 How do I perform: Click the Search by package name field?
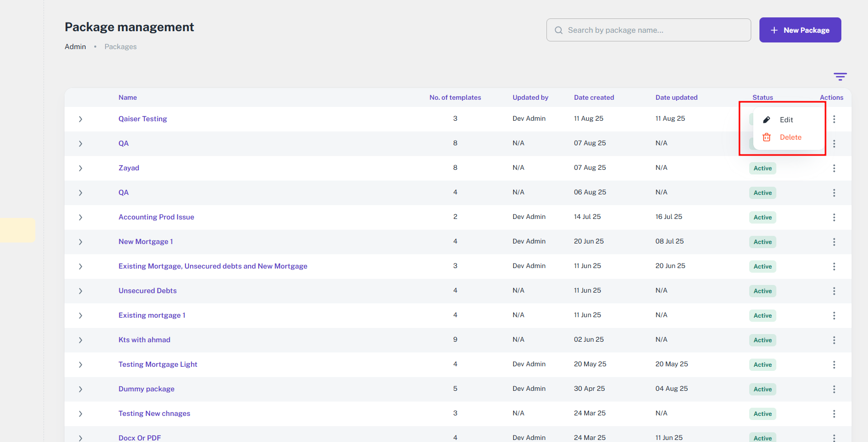pos(648,30)
